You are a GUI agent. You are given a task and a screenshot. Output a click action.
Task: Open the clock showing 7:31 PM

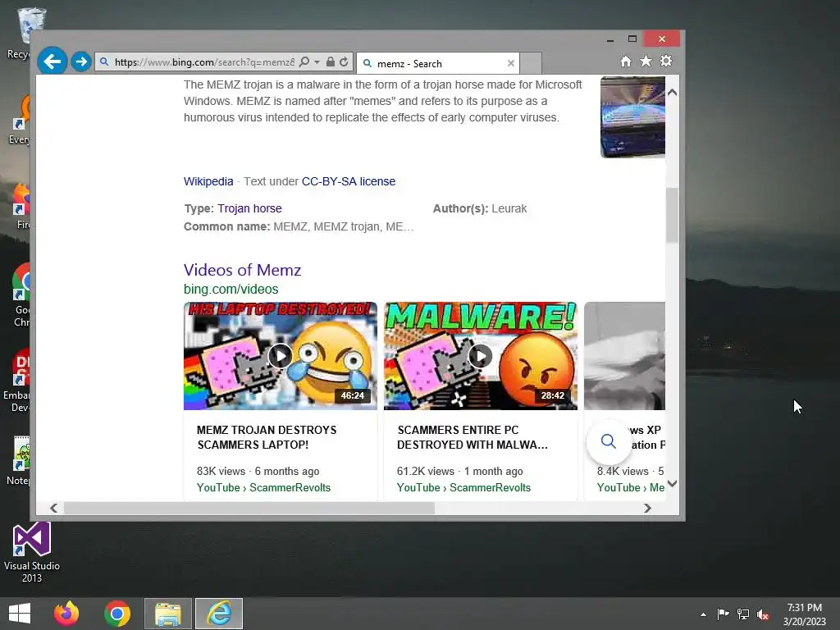tap(804, 614)
